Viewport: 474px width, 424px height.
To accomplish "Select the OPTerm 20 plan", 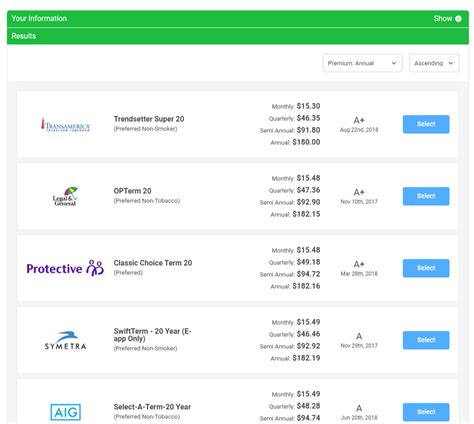I will [426, 196].
